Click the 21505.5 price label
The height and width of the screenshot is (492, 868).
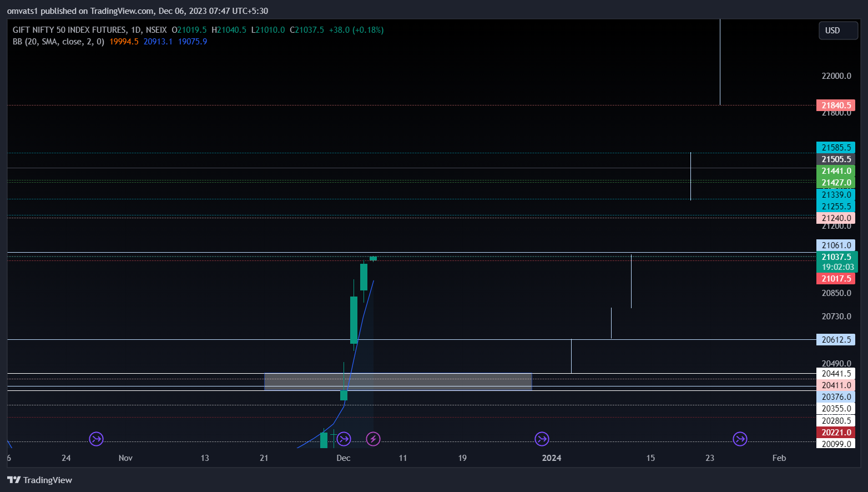click(836, 159)
